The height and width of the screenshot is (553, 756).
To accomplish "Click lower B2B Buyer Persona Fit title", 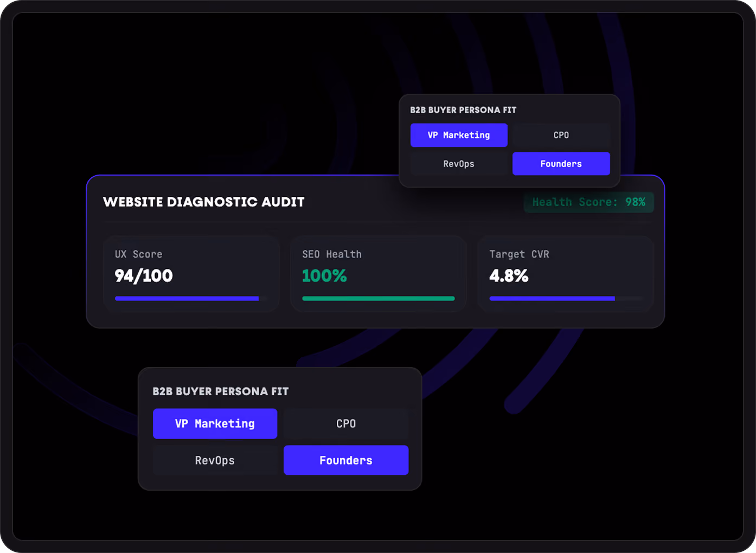I will pos(221,391).
